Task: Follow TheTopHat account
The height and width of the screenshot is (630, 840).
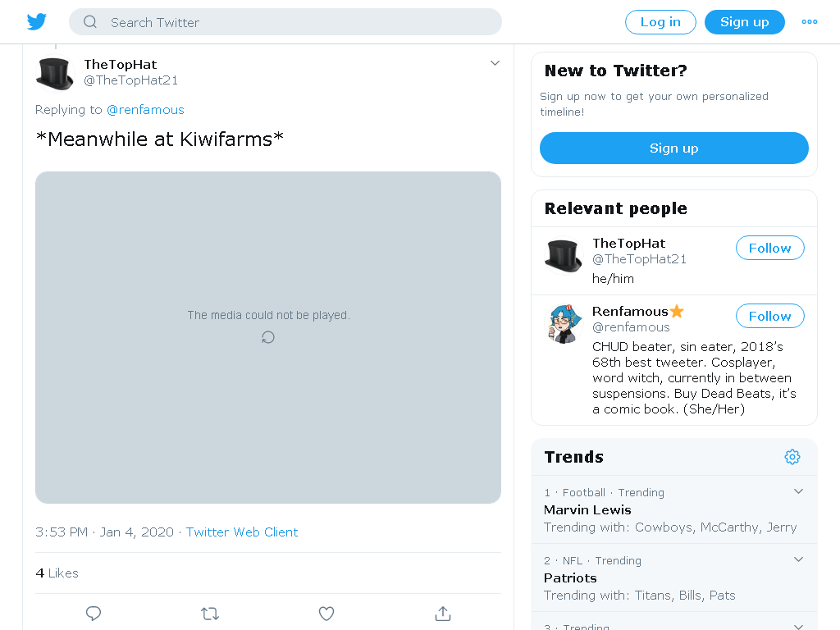Action: point(769,248)
